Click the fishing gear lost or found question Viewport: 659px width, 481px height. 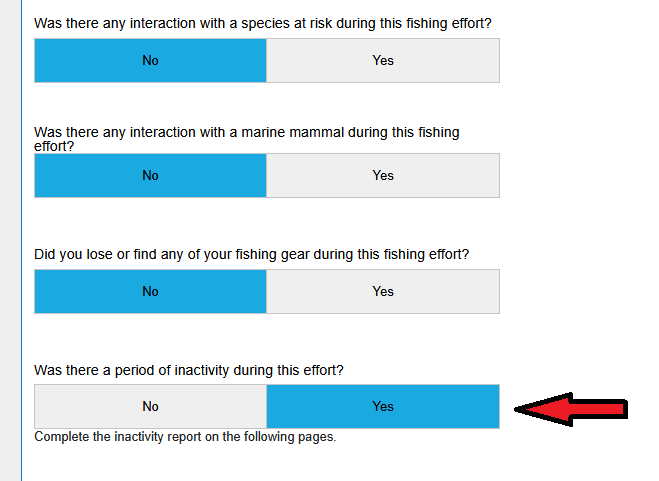coord(251,254)
